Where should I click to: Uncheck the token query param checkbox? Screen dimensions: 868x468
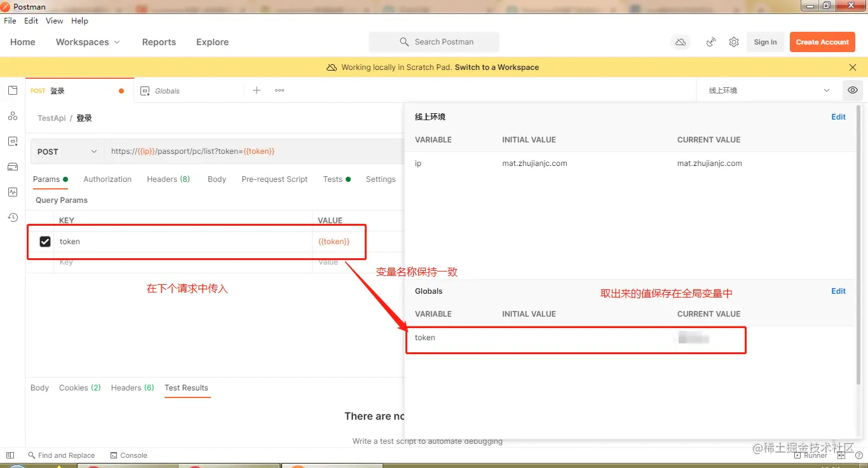[x=45, y=242]
